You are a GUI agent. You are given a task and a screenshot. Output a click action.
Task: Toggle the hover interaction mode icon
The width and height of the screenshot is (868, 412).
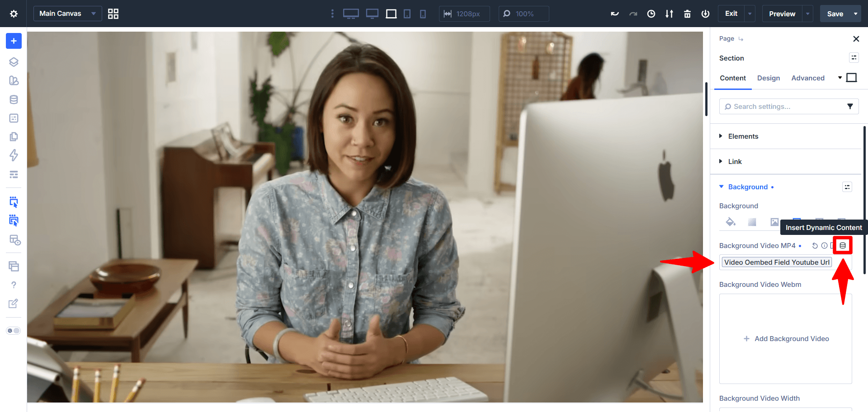click(x=14, y=220)
